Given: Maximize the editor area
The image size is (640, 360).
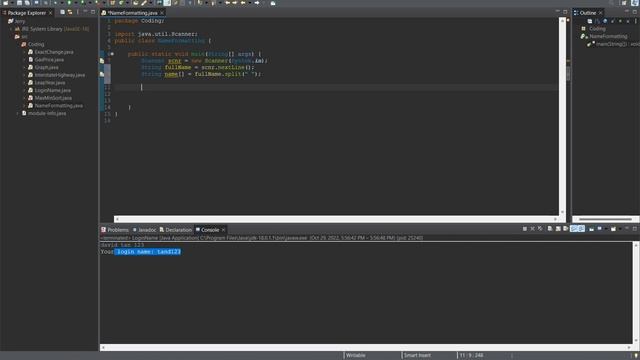Looking at the screenshot, I should [x=565, y=12].
